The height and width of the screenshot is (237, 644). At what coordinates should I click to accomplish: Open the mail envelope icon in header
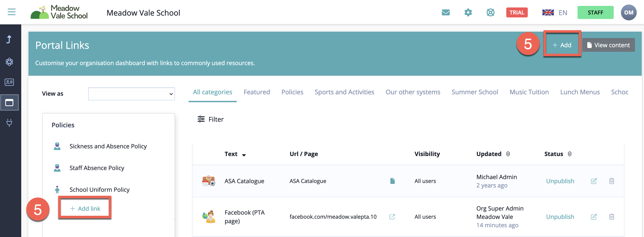pyautogui.click(x=445, y=12)
